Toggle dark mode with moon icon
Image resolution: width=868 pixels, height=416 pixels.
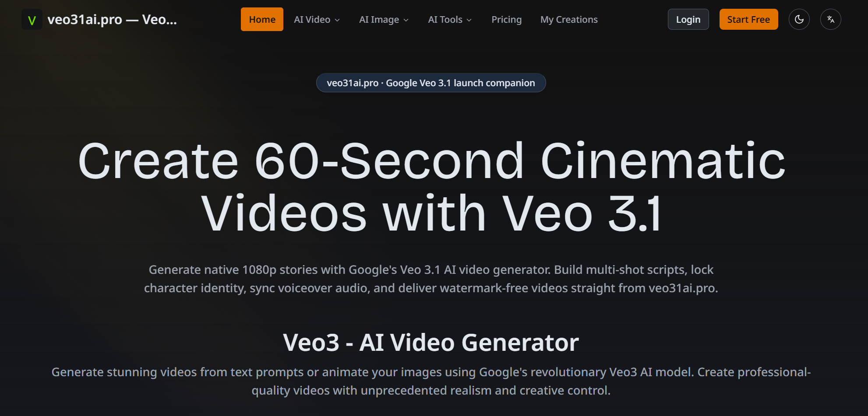pos(799,19)
